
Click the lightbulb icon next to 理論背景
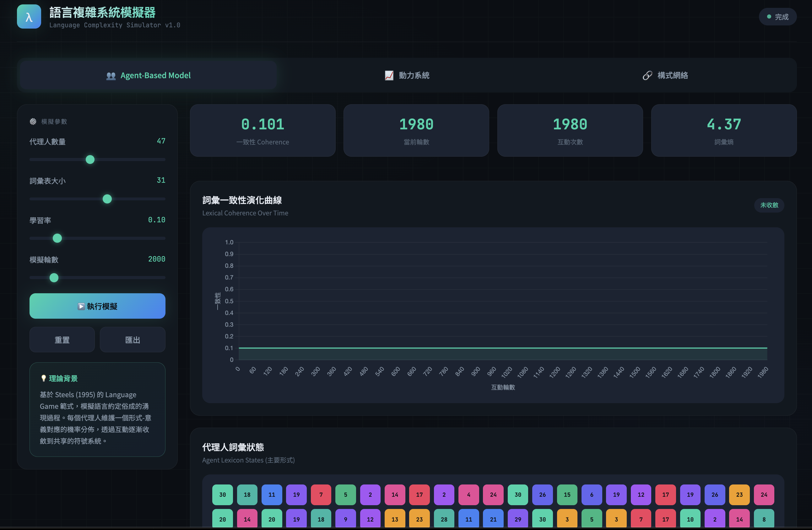(x=43, y=378)
